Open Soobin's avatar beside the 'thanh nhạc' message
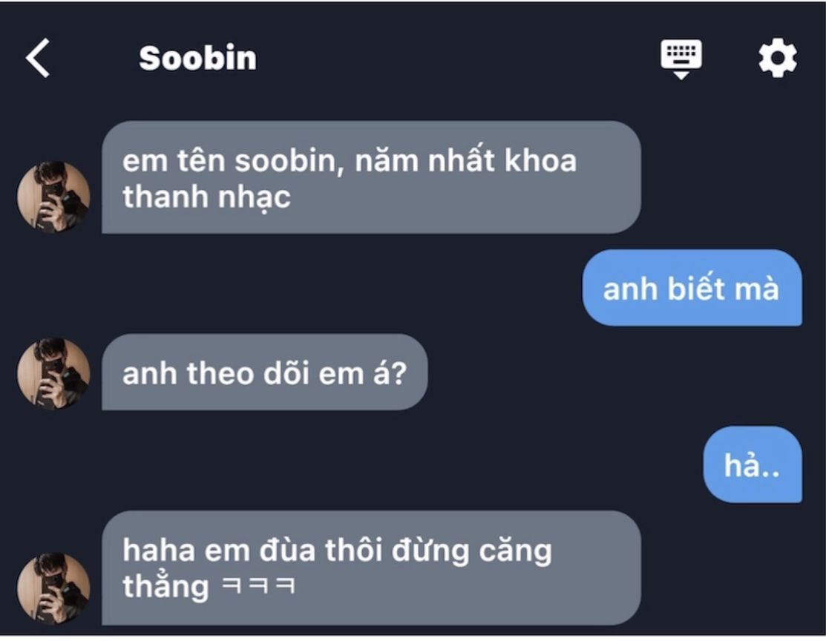This screenshot has width=826, height=644. click(53, 197)
